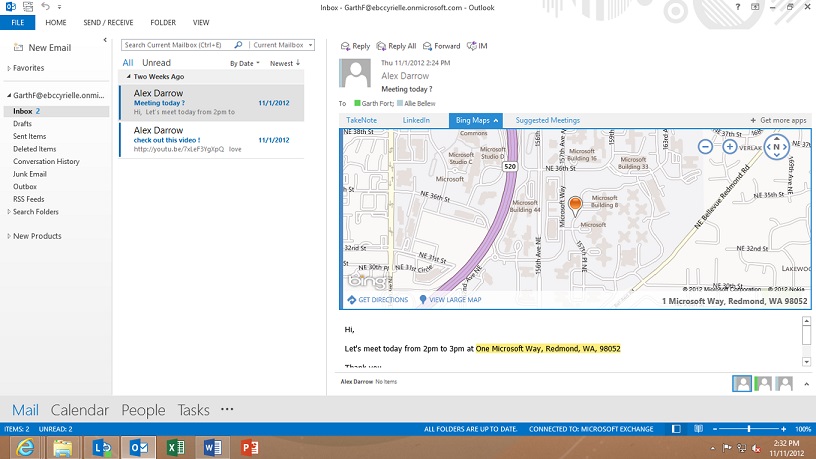Click Reply All in the message header
816x459 pixels.
397,46
